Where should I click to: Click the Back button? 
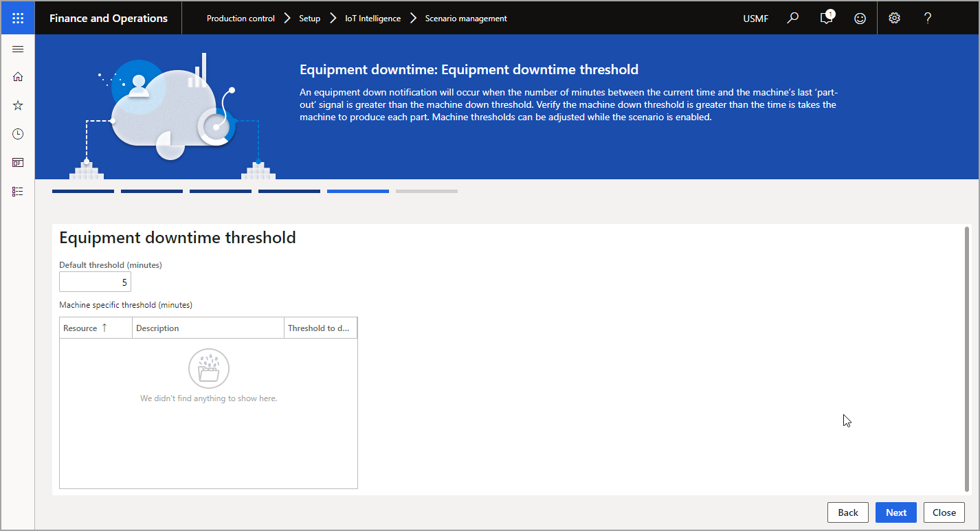[x=848, y=512]
